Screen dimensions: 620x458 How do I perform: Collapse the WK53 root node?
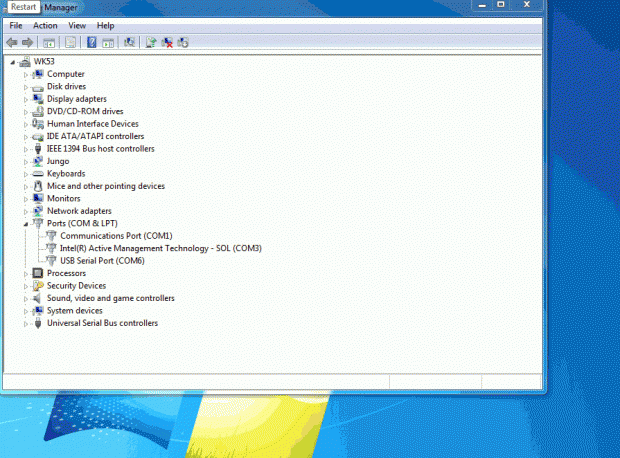click(x=13, y=62)
